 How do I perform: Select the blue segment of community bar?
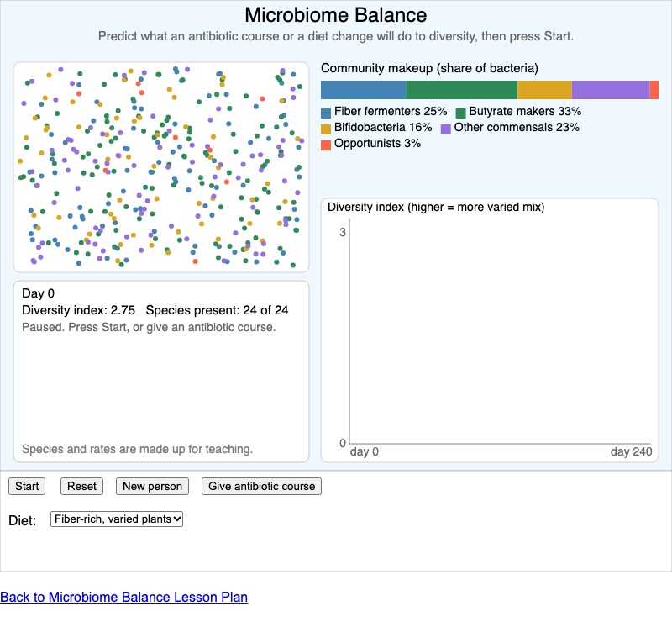coord(364,90)
